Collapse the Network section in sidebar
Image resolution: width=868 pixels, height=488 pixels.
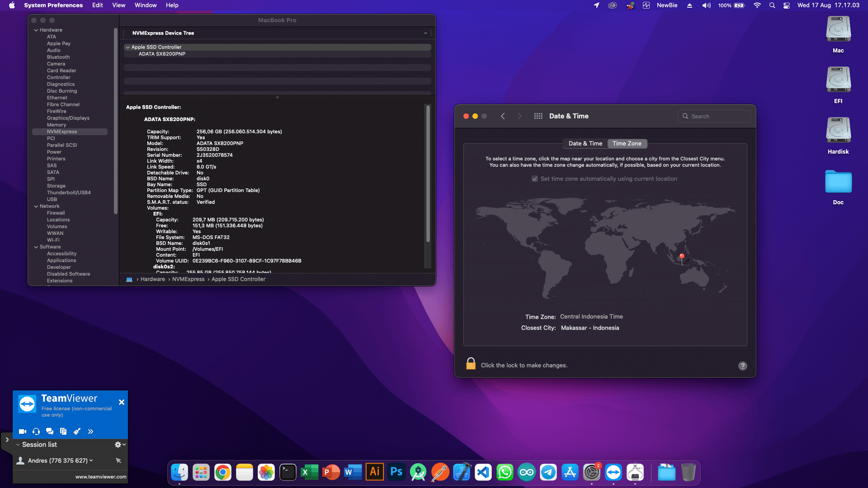[36, 206]
